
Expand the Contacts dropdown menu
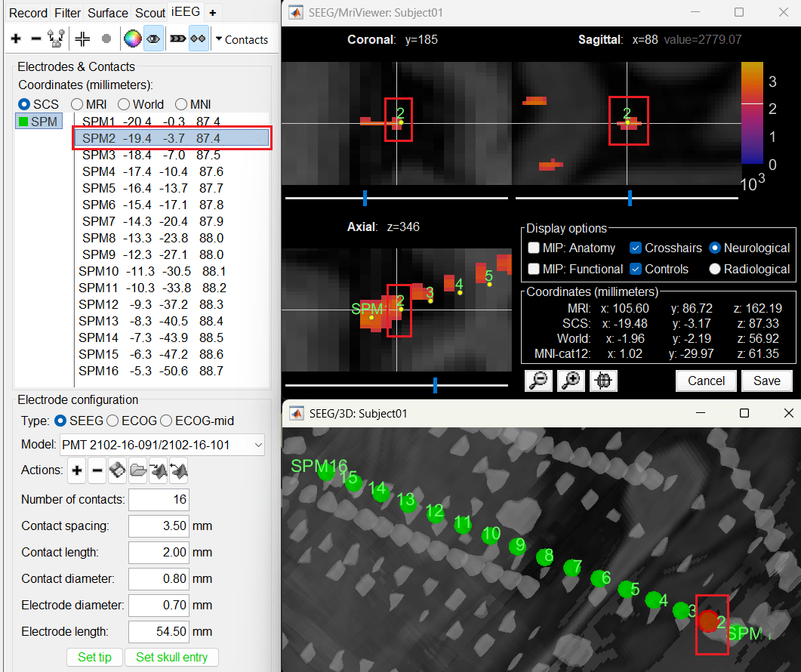coord(242,39)
